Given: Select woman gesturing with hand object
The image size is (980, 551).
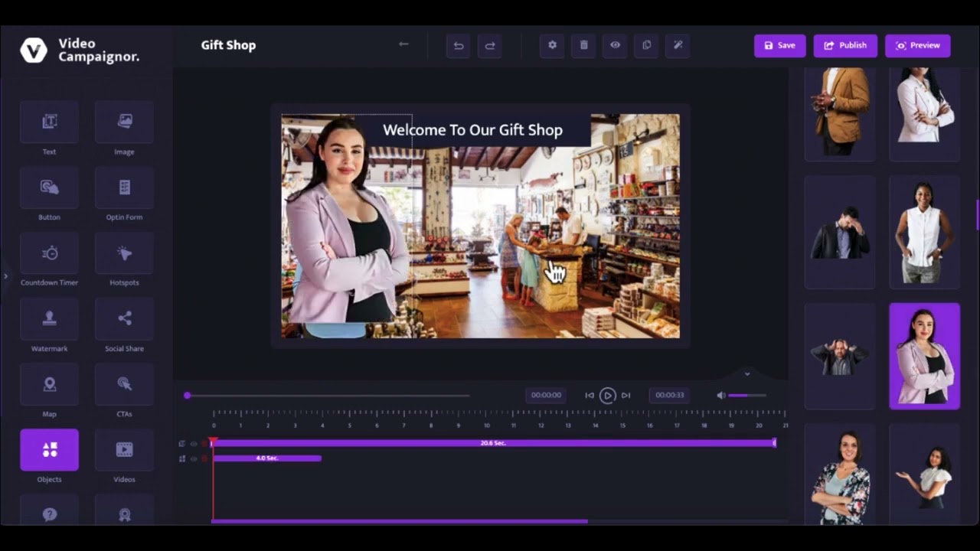Looking at the screenshot, I should pos(924,474).
